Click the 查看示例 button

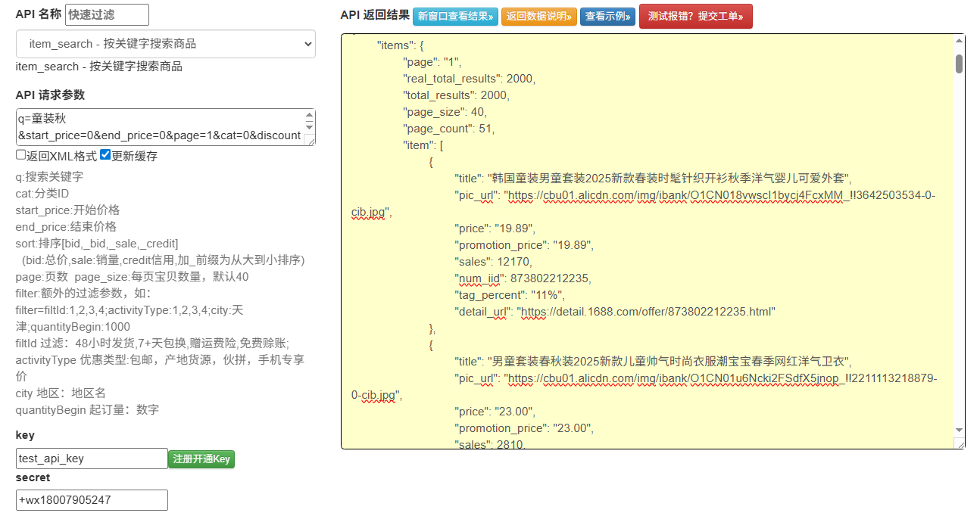pyautogui.click(x=607, y=17)
